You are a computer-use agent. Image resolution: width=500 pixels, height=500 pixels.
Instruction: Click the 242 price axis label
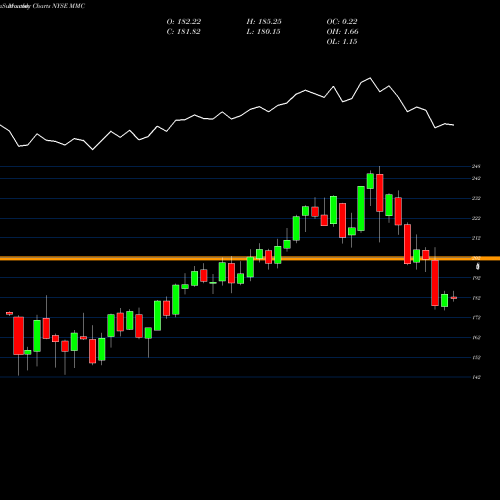[x=476, y=178]
